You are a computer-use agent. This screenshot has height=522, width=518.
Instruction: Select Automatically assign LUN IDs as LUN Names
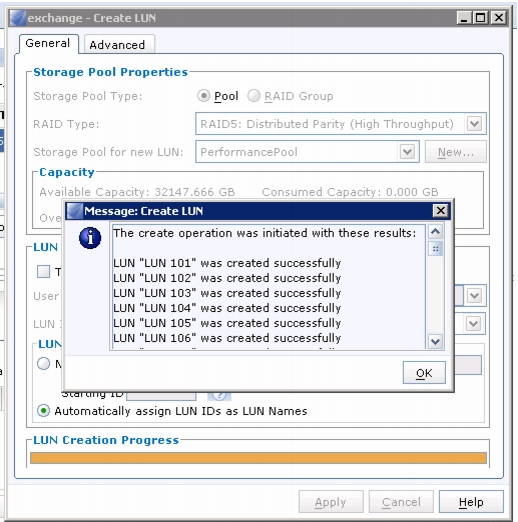(x=43, y=411)
